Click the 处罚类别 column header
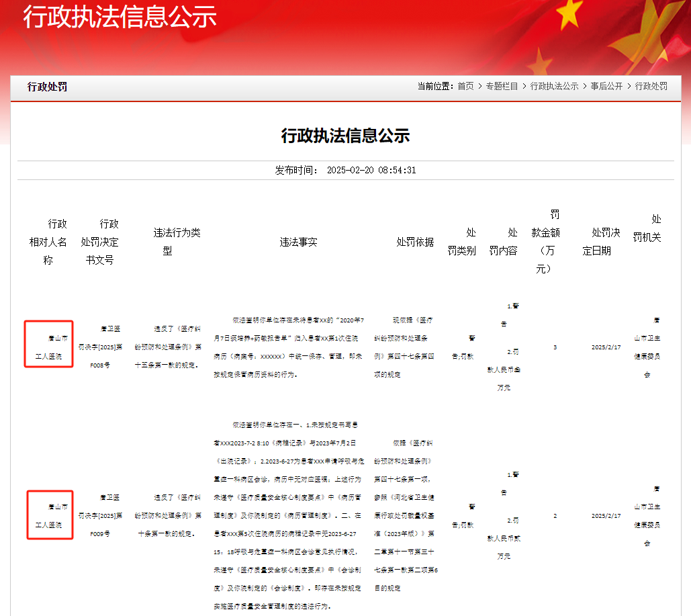 [462, 242]
